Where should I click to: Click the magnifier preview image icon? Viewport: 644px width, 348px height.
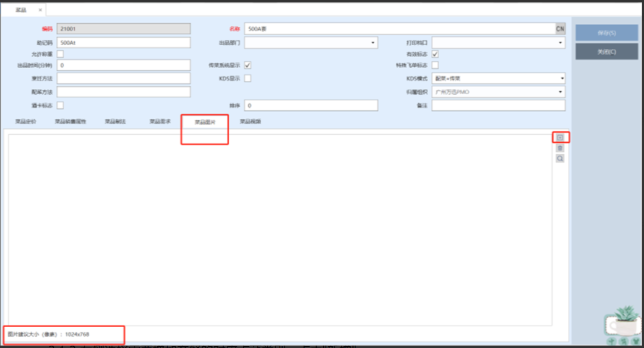tap(559, 159)
